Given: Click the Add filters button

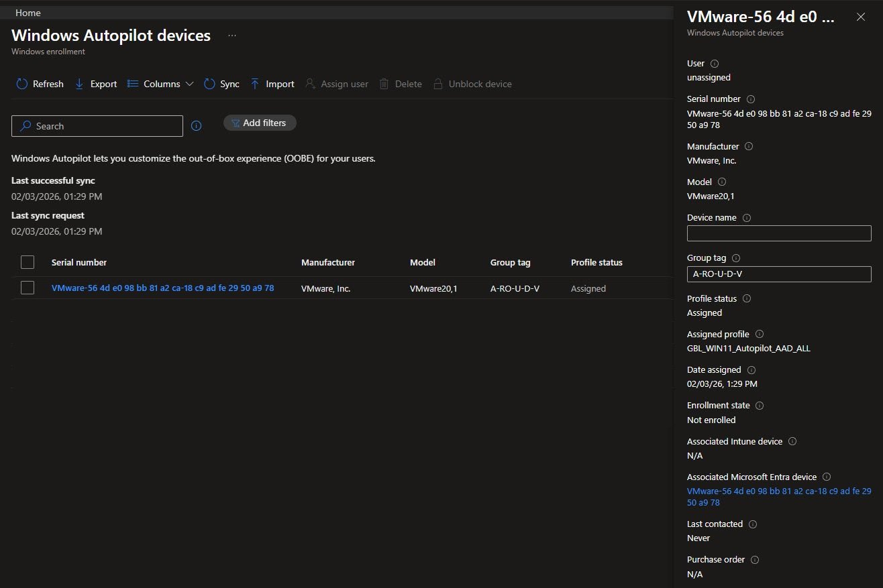Looking at the screenshot, I should click(259, 123).
